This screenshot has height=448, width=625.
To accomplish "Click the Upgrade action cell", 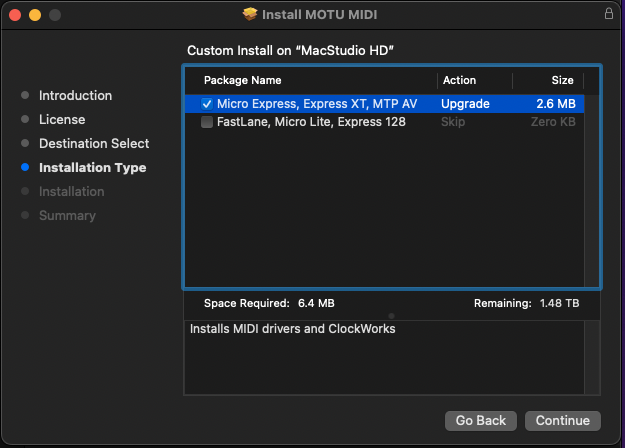I will pos(465,104).
